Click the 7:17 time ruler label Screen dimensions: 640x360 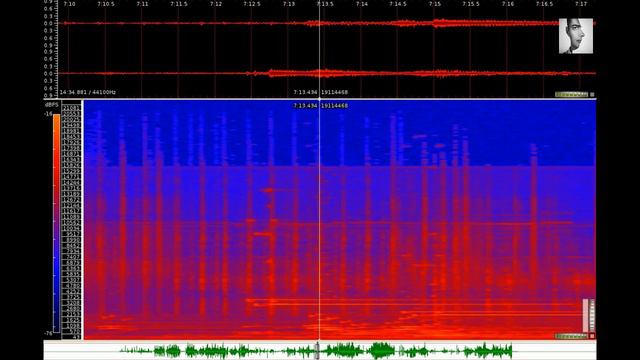pos(581,4)
